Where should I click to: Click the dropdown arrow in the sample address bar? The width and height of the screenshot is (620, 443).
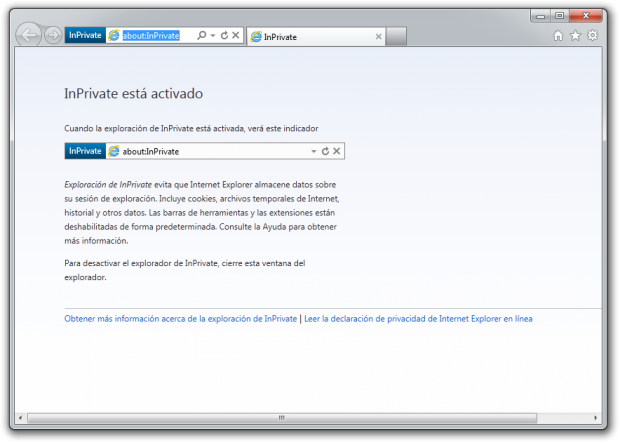click(x=314, y=151)
